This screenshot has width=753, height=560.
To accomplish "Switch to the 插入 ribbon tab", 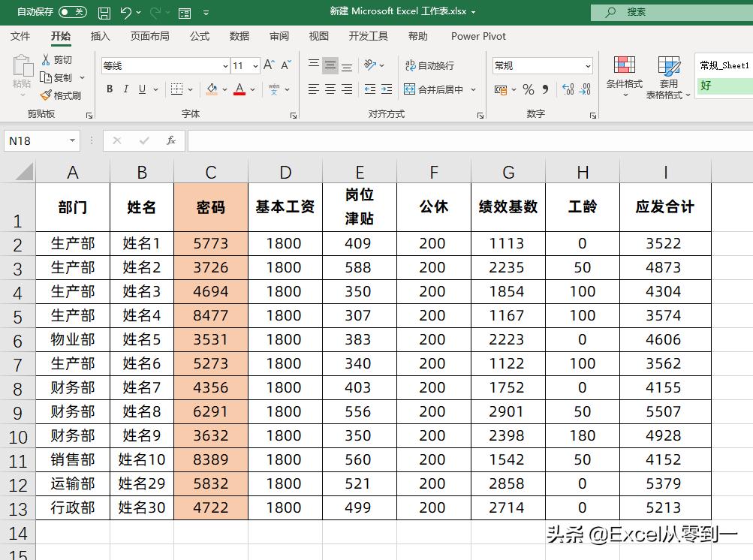I will pos(101,36).
